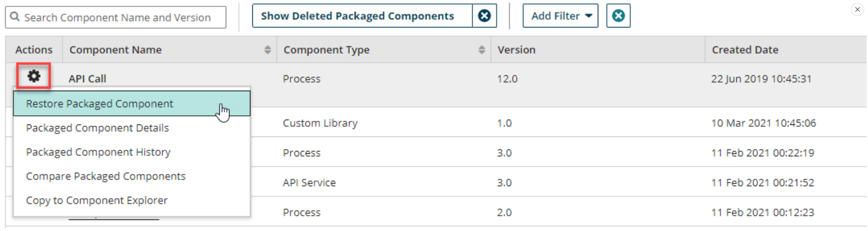Sort by Component Type column arrows
The width and height of the screenshot is (868, 231).
(481, 50)
